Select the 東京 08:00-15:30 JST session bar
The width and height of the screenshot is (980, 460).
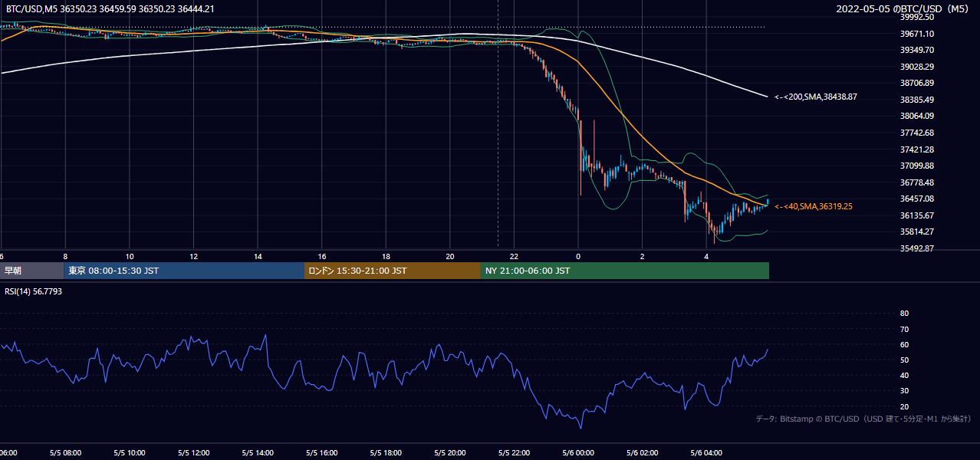[x=184, y=271]
